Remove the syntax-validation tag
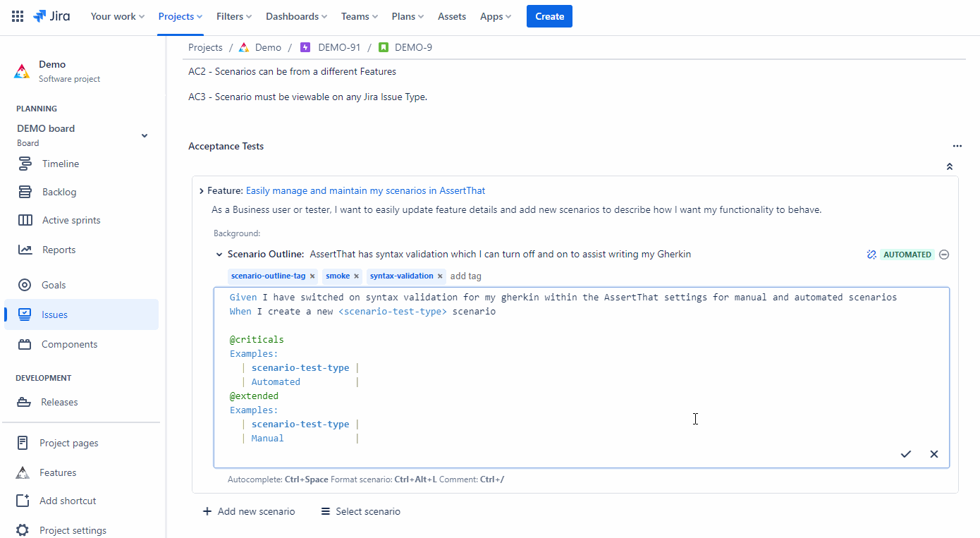The height and width of the screenshot is (538, 980). [439, 276]
